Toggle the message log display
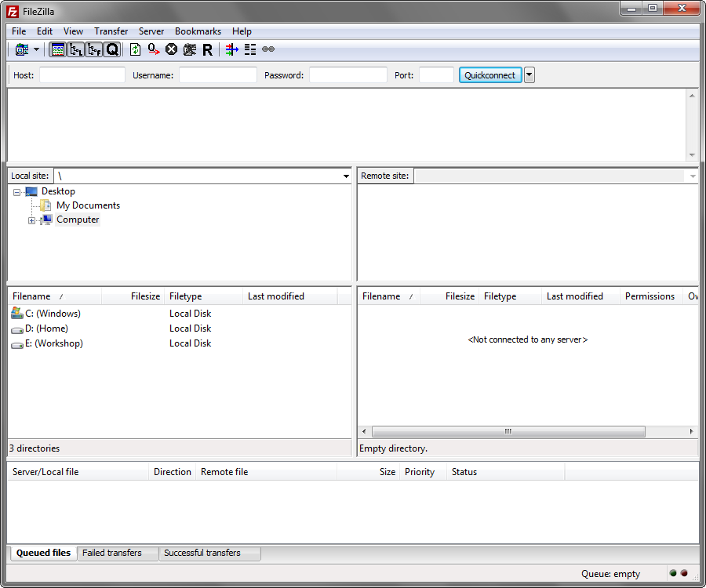Image resolution: width=706 pixels, height=588 pixels. pyautogui.click(x=57, y=49)
